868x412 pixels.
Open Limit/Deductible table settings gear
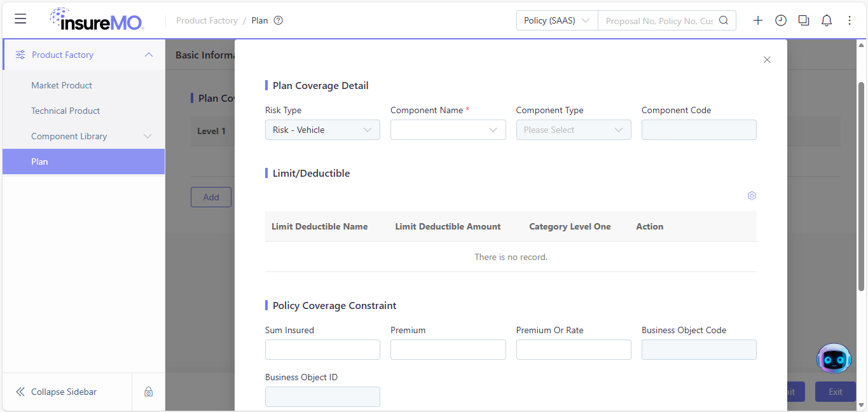pos(752,196)
